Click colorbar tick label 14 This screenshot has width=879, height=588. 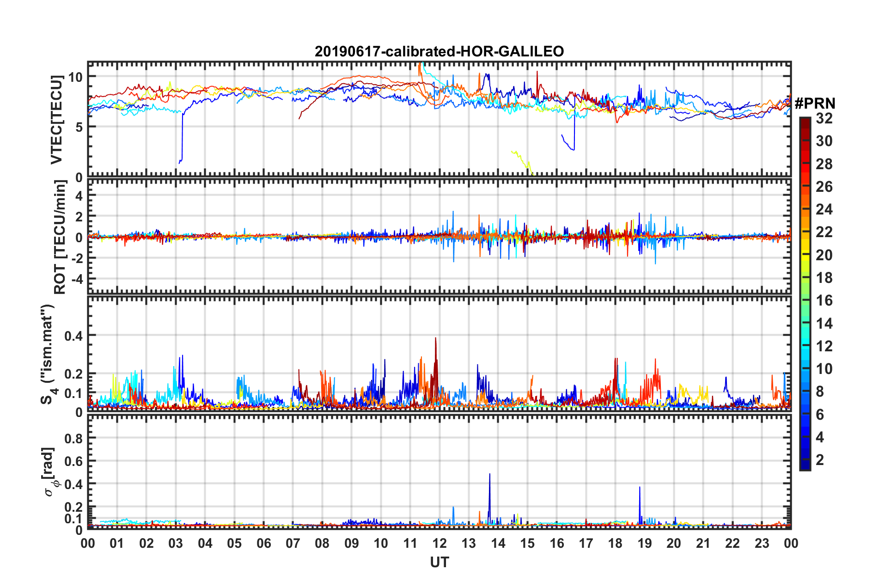(824, 323)
